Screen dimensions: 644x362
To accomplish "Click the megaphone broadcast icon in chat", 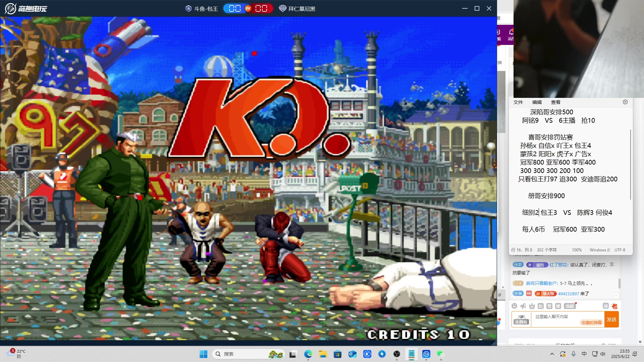I will [x=523, y=306].
